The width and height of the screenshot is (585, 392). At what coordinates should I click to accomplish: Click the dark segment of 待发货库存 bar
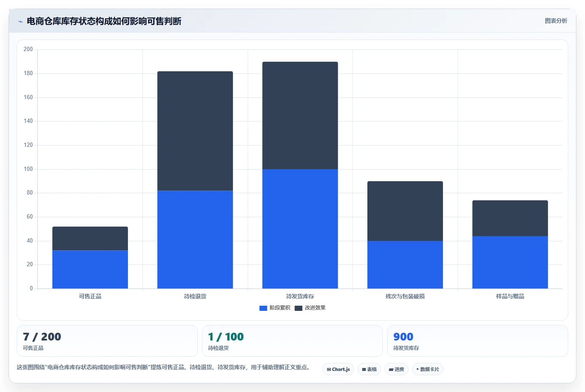point(300,115)
